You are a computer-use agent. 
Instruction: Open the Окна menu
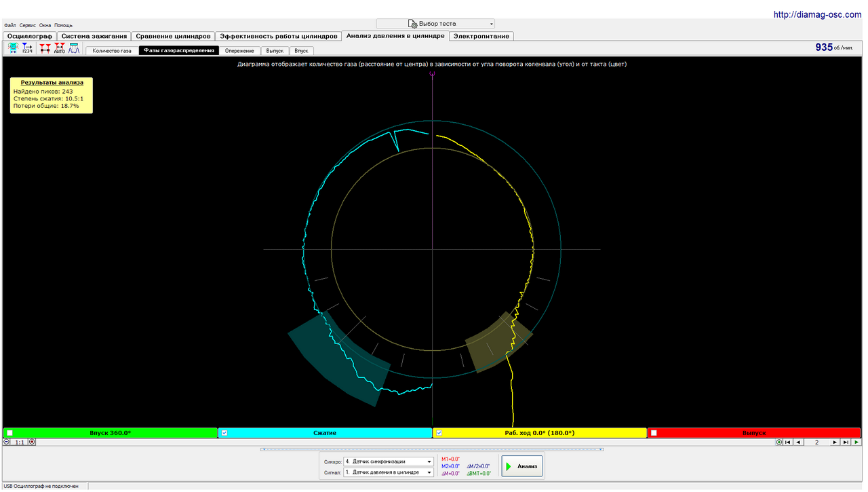[45, 25]
